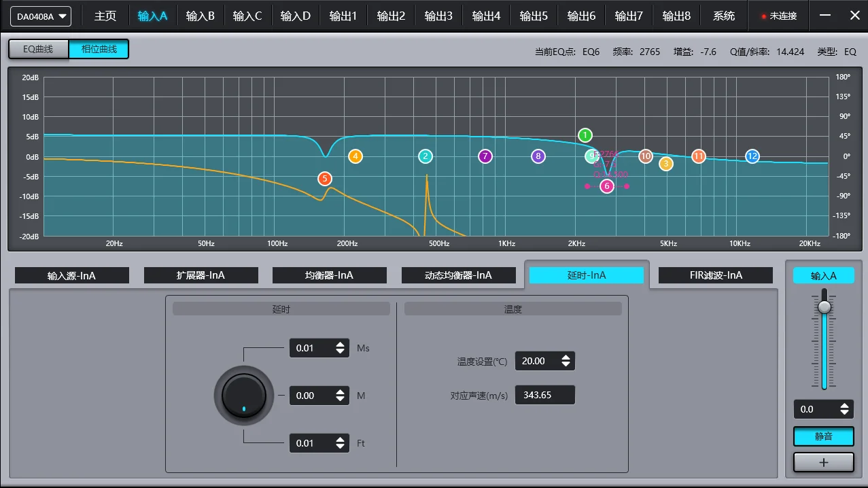Open the DA0408A device dropdown

click(40, 16)
